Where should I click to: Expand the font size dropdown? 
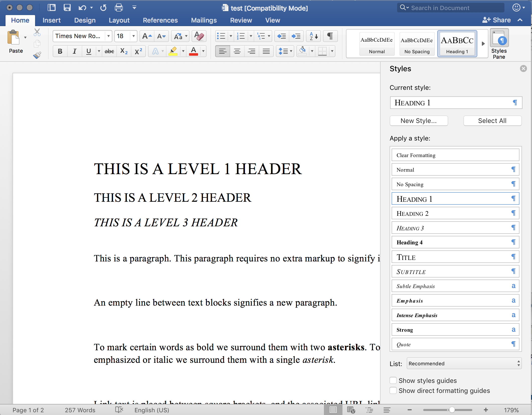134,36
